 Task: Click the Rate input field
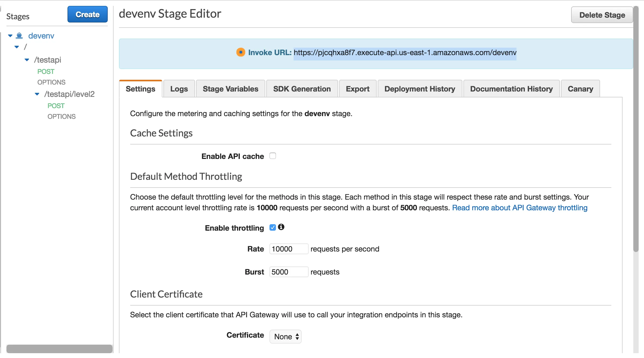click(x=288, y=249)
